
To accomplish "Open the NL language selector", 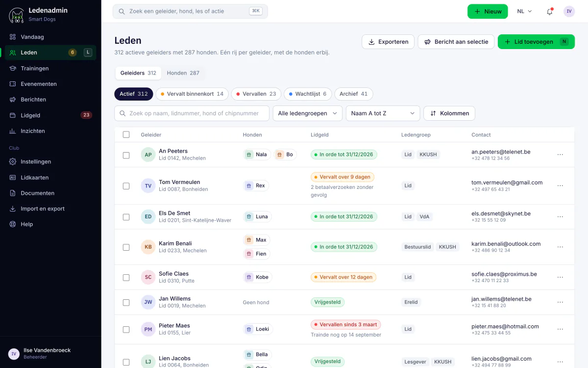I will 524,11.
